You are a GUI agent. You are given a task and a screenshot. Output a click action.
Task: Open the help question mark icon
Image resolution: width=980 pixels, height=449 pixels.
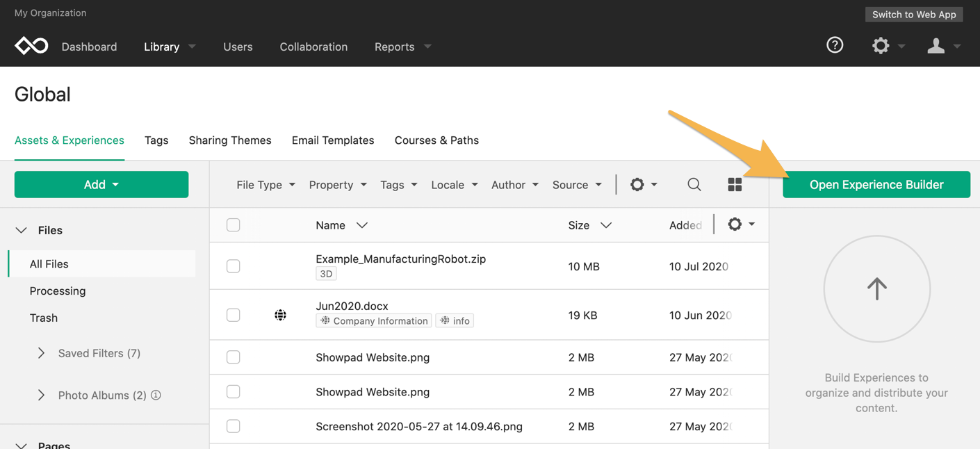(835, 45)
